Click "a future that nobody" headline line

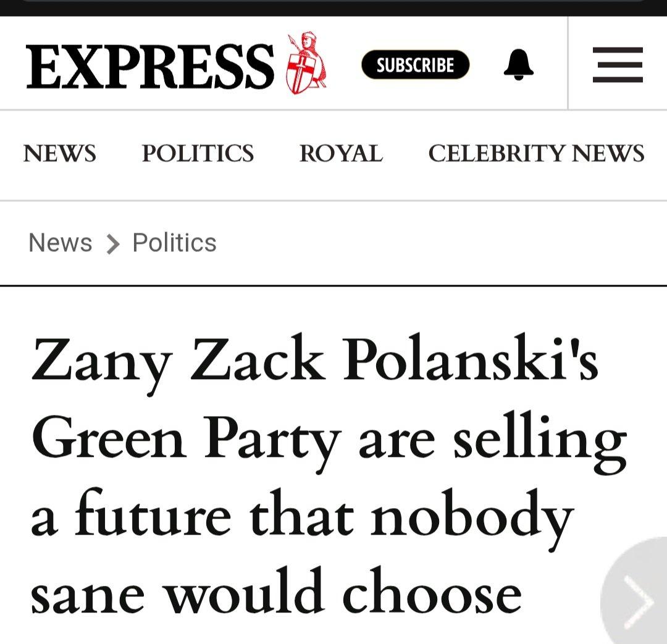tap(301, 519)
